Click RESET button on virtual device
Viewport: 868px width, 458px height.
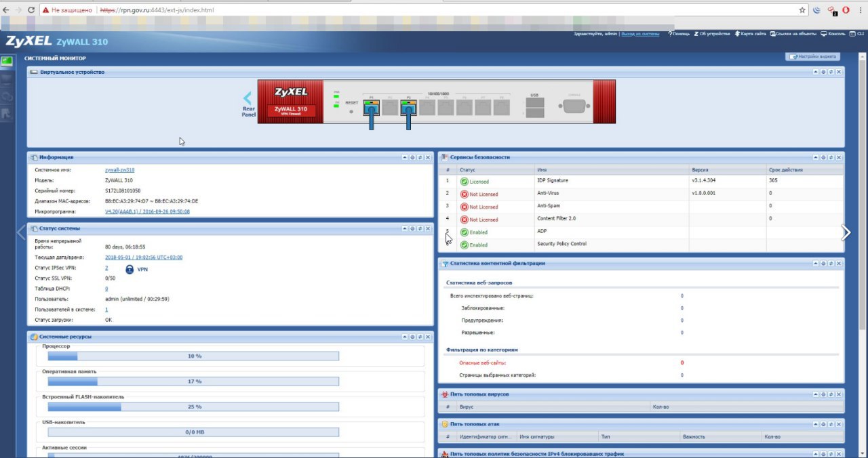pyautogui.click(x=351, y=110)
